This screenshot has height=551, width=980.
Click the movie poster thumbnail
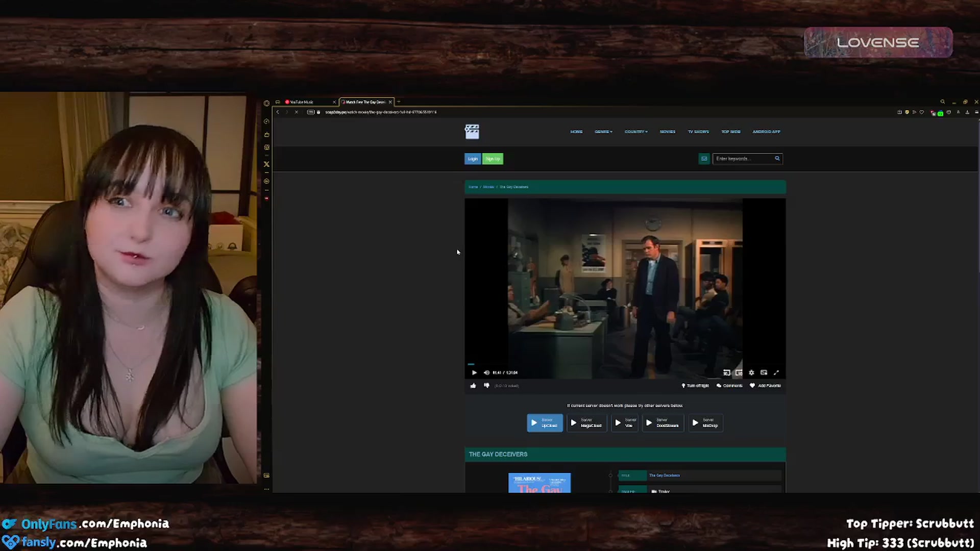540,483
